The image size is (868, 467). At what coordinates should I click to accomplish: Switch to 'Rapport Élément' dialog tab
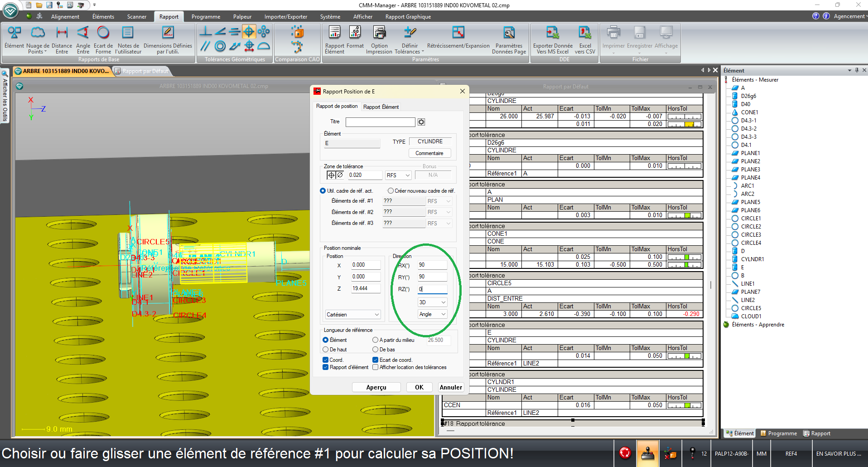tap(381, 107)
